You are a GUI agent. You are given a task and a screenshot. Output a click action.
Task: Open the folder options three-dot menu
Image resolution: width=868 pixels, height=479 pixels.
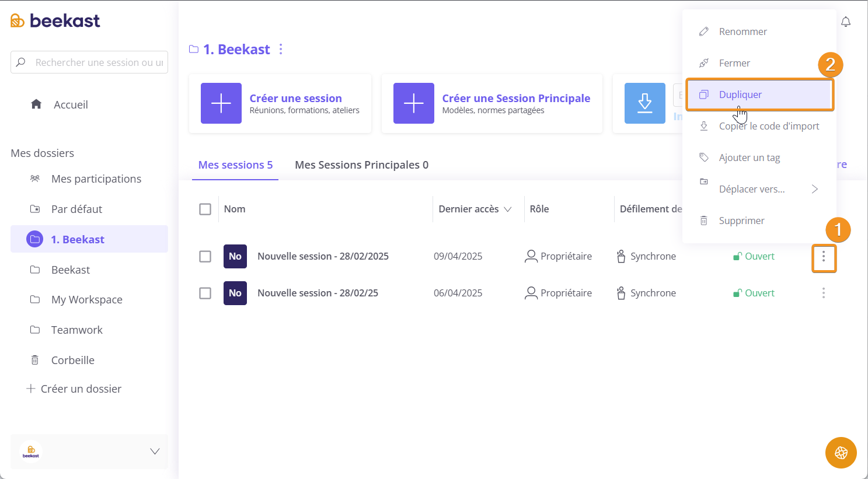[x=281, y=49]
